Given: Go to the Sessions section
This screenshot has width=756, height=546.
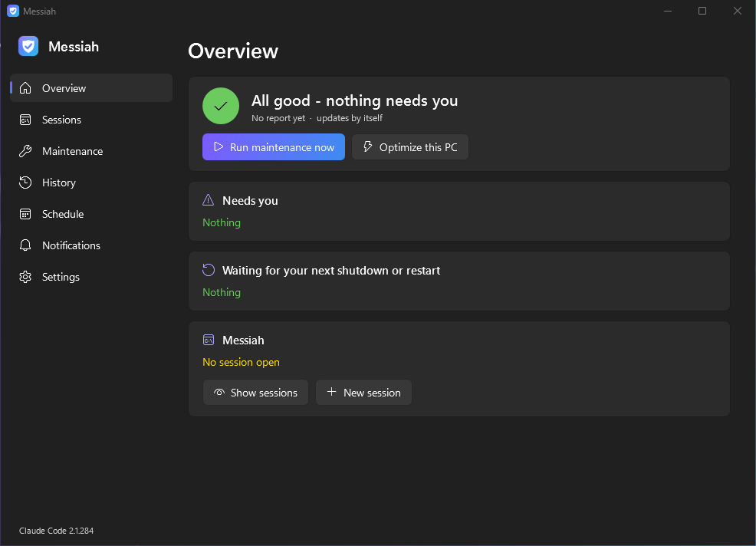Looking at the screenshot, I should point(91,120).
